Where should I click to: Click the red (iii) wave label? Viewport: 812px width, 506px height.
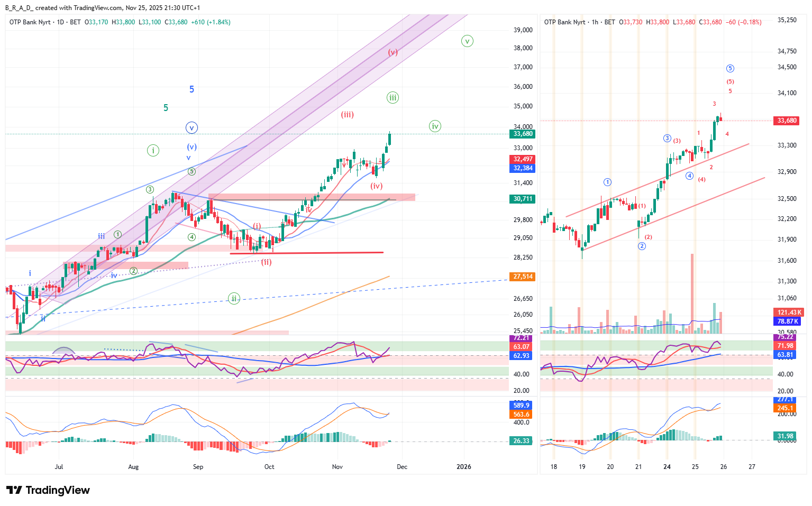347,114
